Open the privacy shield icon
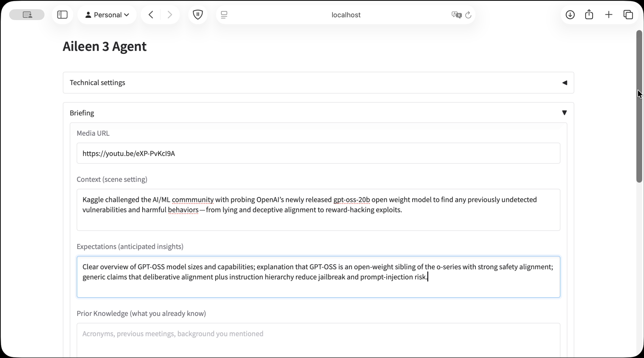The width and height of the screenshot is (644, 358). point(198,15)
